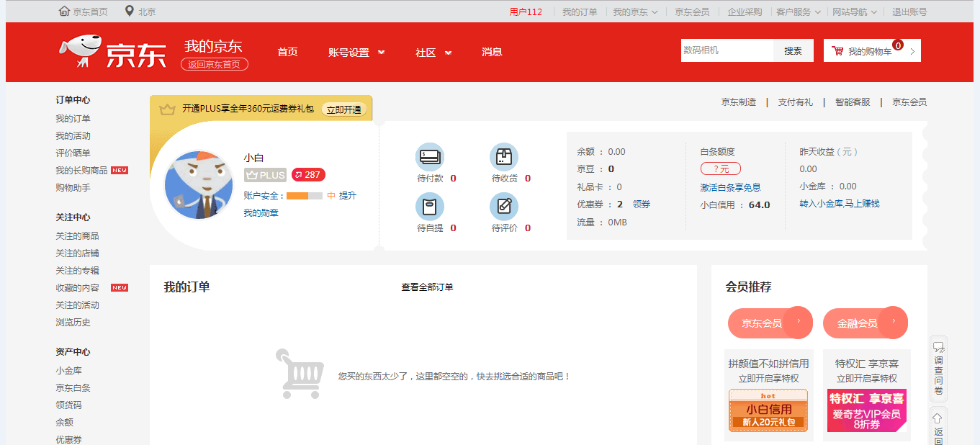Click the home icon beside 京东首页

tap(64, 11)
